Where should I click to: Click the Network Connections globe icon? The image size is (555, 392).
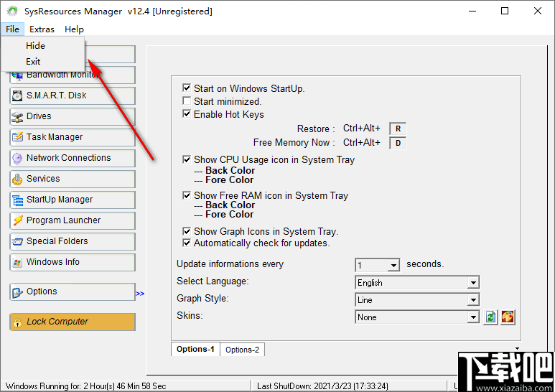pyautogui.click(x=17, y=158)
